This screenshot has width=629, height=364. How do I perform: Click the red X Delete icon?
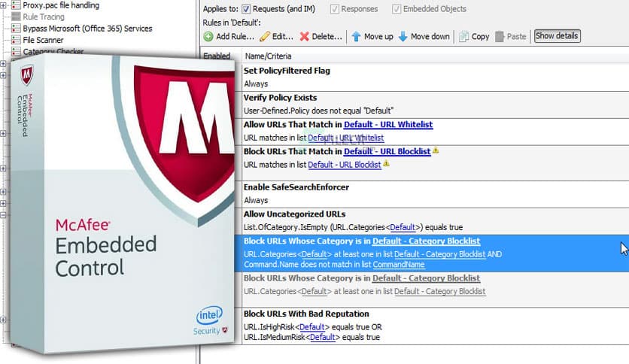coord(305,37)
